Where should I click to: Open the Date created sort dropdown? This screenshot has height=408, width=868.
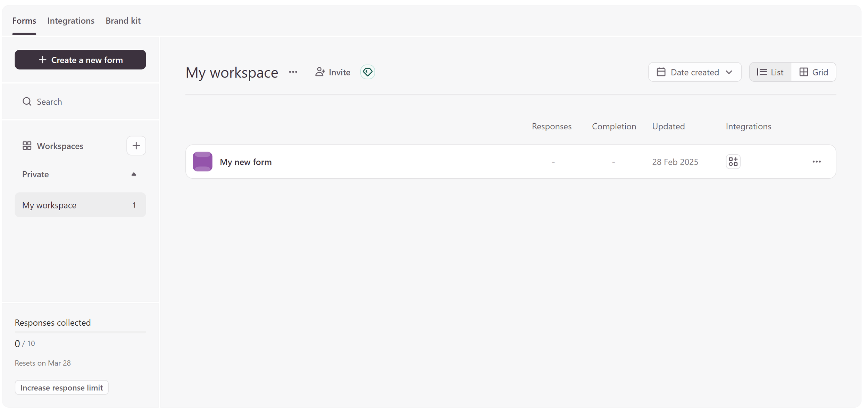click(694, 72)
